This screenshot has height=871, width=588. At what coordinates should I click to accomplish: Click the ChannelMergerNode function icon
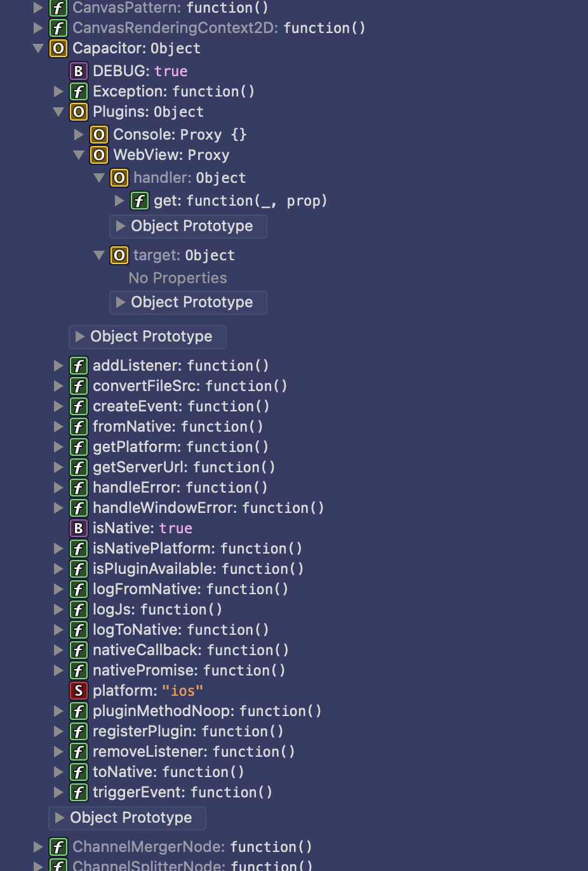point(58,847)
